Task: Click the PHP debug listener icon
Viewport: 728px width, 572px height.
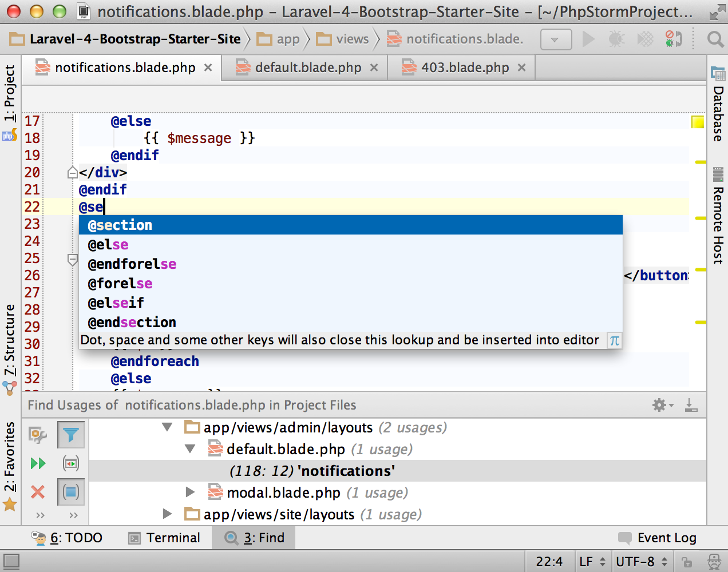Action: click(674, 39)
